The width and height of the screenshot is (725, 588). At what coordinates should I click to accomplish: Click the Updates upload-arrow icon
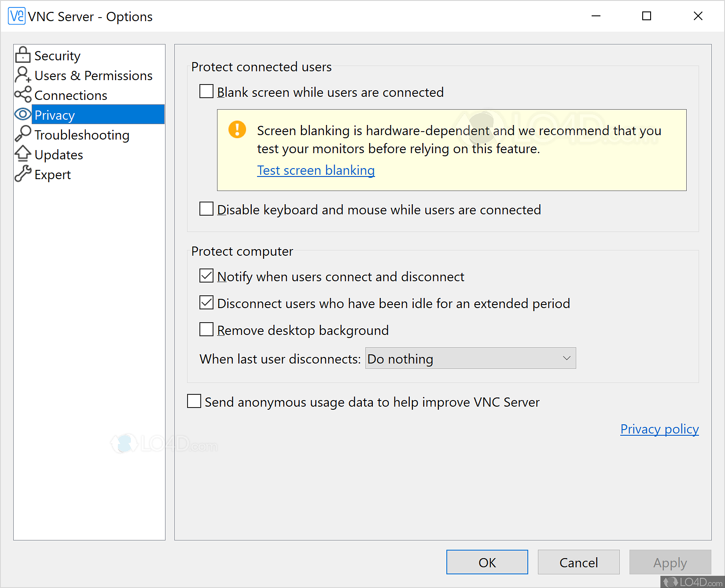[x=23, y=154]
